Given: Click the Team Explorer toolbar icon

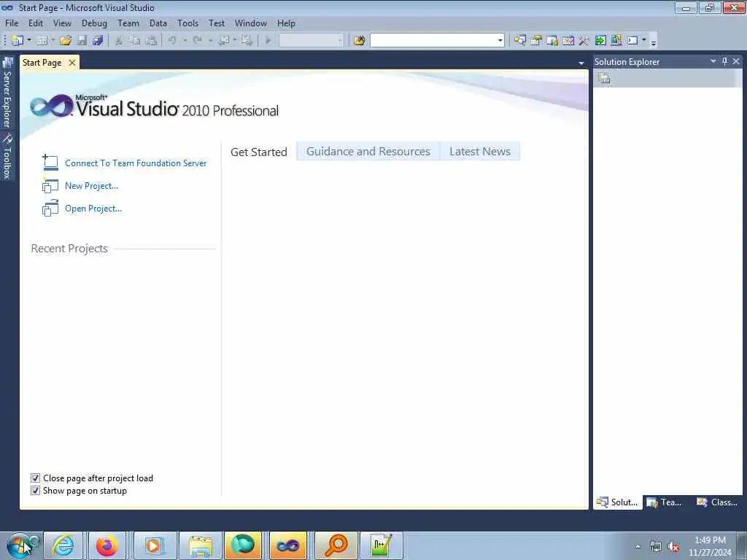Looking at the screenshot, I should [x=552, y=41].
